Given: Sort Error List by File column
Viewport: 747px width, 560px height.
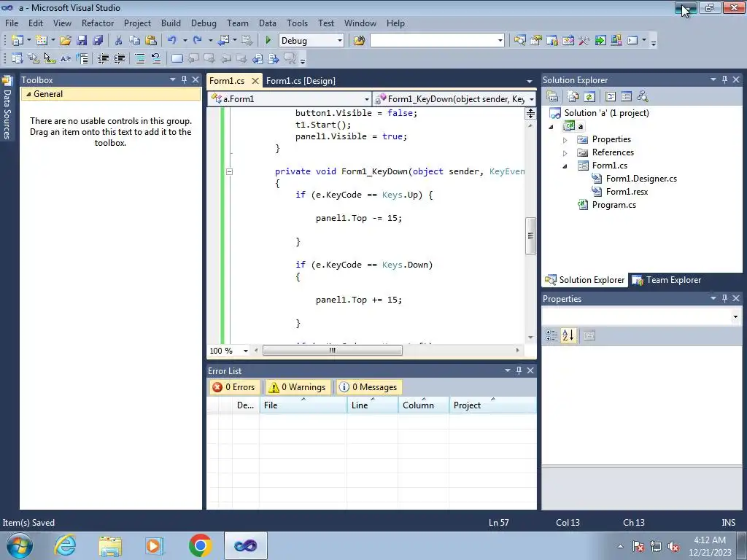Looking at the screenshot, I should point(303,405).
